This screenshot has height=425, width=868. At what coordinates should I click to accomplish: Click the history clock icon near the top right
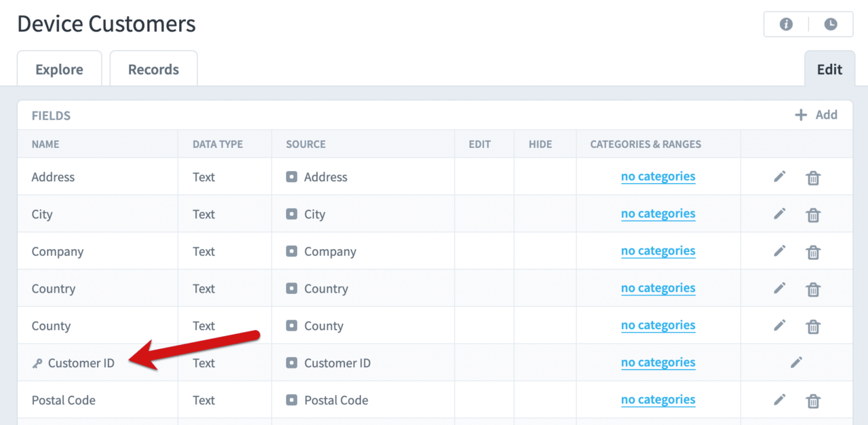coord(831,24)
